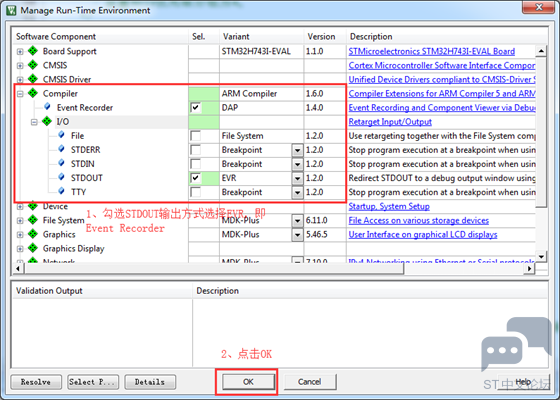The image size is (560, 400).
Task: Click the CMSIS Driver green diamond icon
Action: 33,79
